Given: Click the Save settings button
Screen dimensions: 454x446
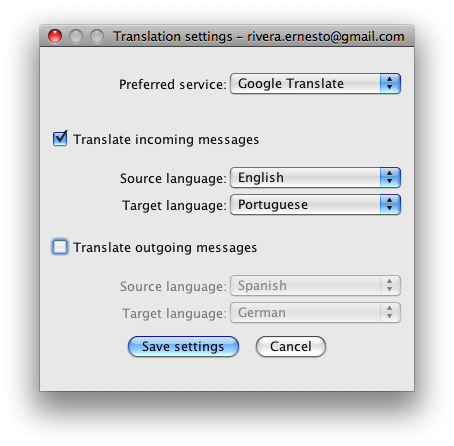Looking at the screenshot, I should [x=183, y=346].
